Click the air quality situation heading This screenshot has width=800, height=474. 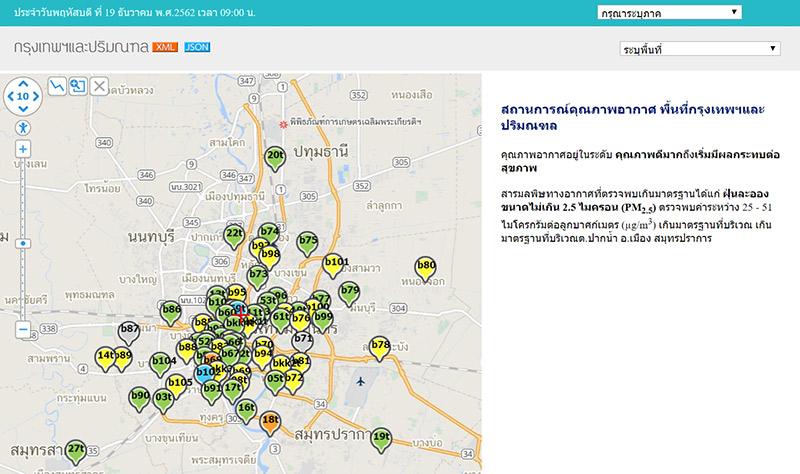point(633,117)
